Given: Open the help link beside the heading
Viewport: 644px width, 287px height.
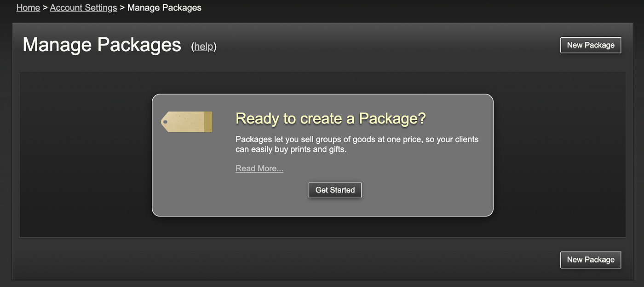Looking at the screenshot, I should tap(204, 47).
